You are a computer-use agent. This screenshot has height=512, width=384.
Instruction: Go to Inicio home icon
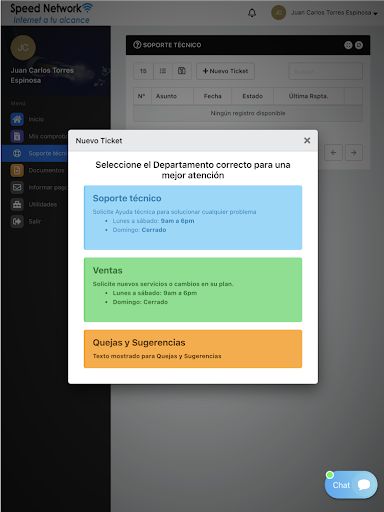coord(17,119)
